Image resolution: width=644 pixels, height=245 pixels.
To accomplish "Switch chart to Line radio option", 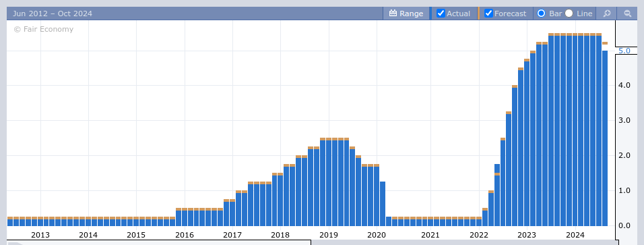I will [x=569, y=13].
